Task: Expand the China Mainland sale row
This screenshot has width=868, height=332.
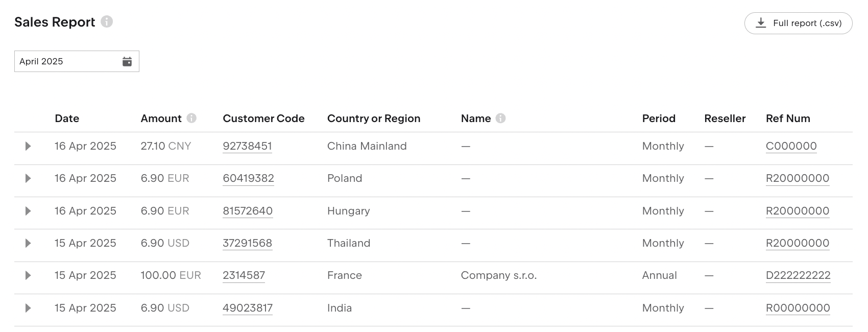Action: 28,146
